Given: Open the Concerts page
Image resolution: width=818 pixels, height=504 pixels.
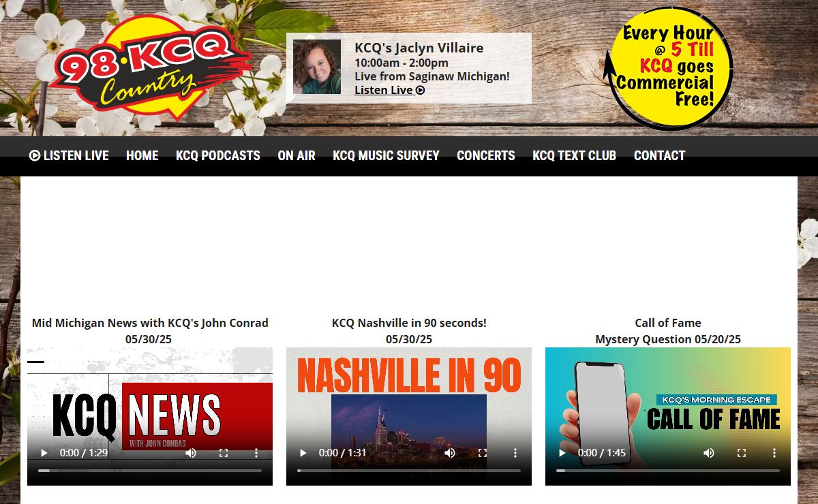Looking at the screenshot, I should [486, 156].
